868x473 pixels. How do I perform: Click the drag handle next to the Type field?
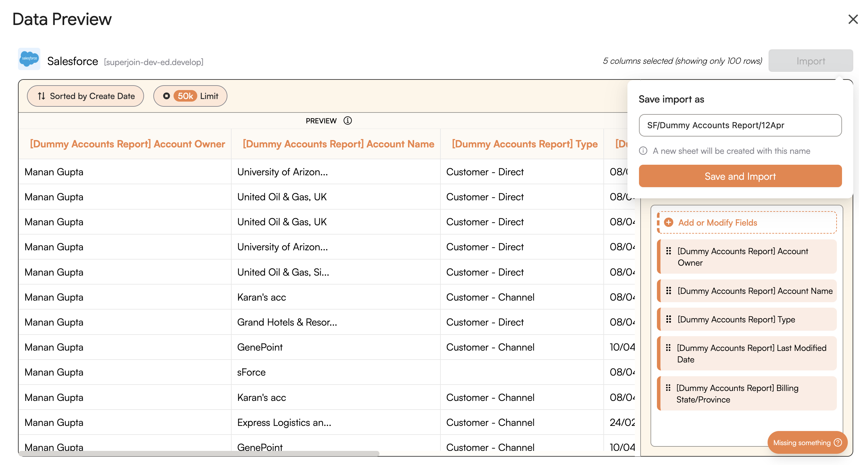coord(668,319)
